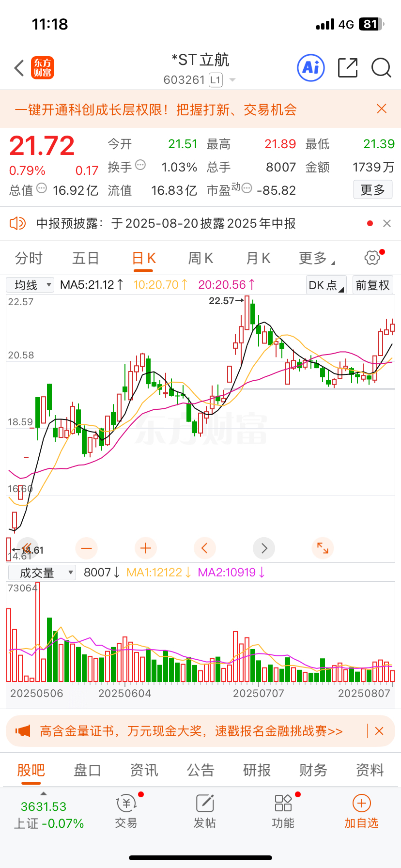The image size is (401, 868).
Task: Toggle the DK点 indicator
Action: click(326, 285)
